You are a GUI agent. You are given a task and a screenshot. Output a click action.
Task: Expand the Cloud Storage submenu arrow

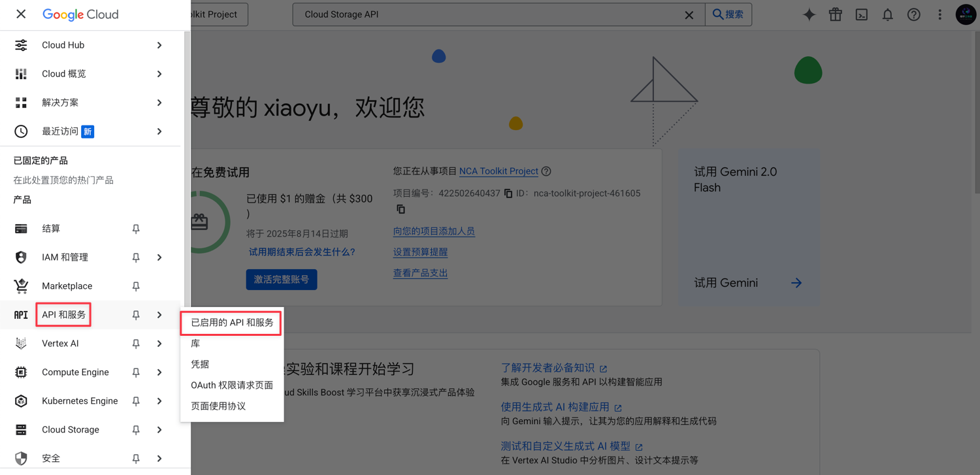159,430
